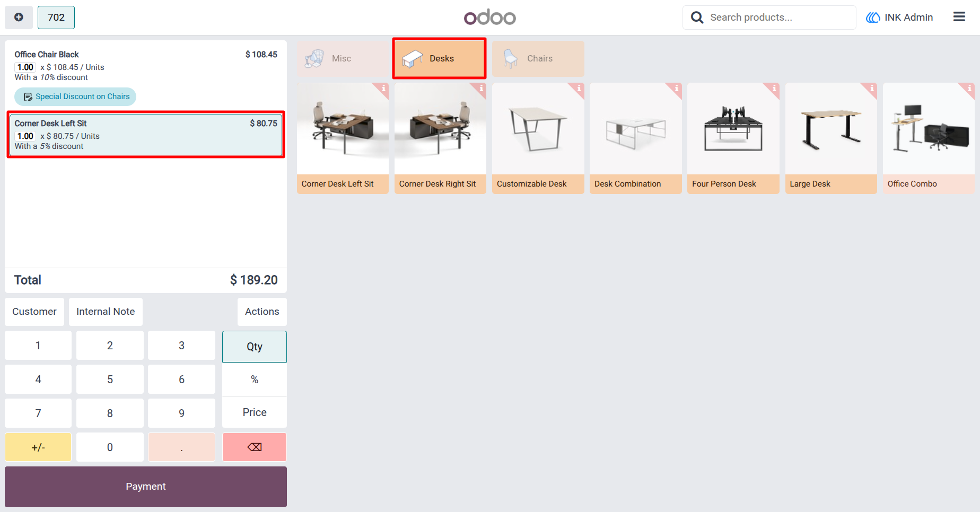Open the Customer selection
The width and height of the screenshot is (980, 512).
pos(34,312)
